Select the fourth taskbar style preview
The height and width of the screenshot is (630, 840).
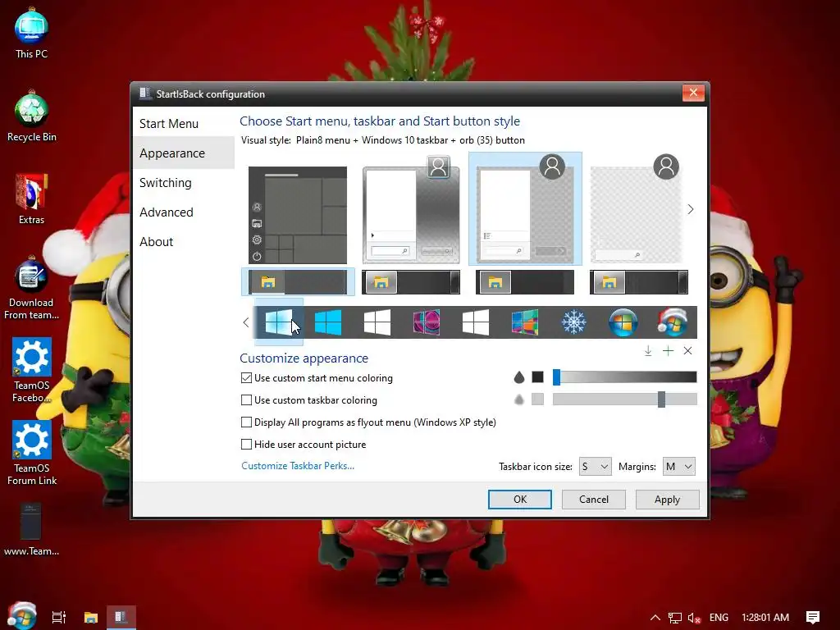[x=638, y=282]
